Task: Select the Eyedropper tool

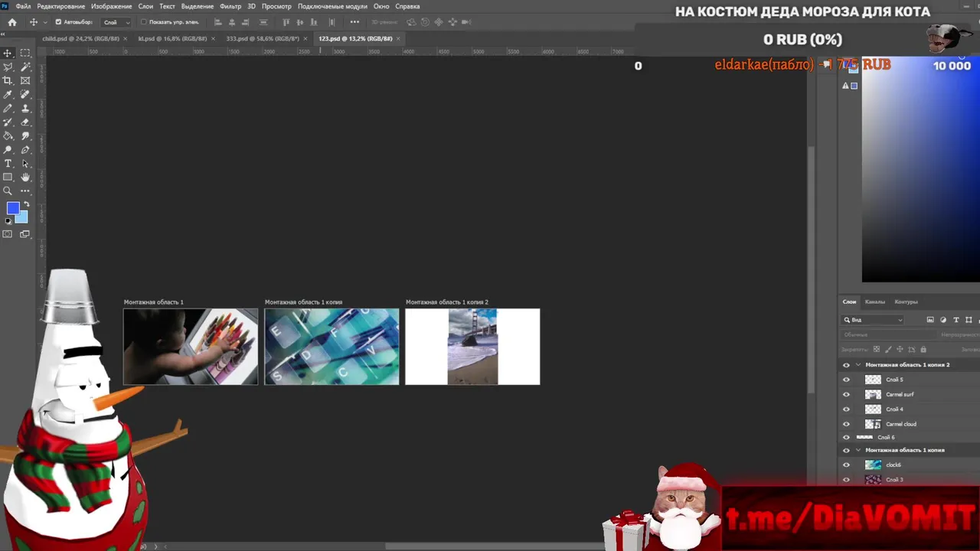Action: 8,94
